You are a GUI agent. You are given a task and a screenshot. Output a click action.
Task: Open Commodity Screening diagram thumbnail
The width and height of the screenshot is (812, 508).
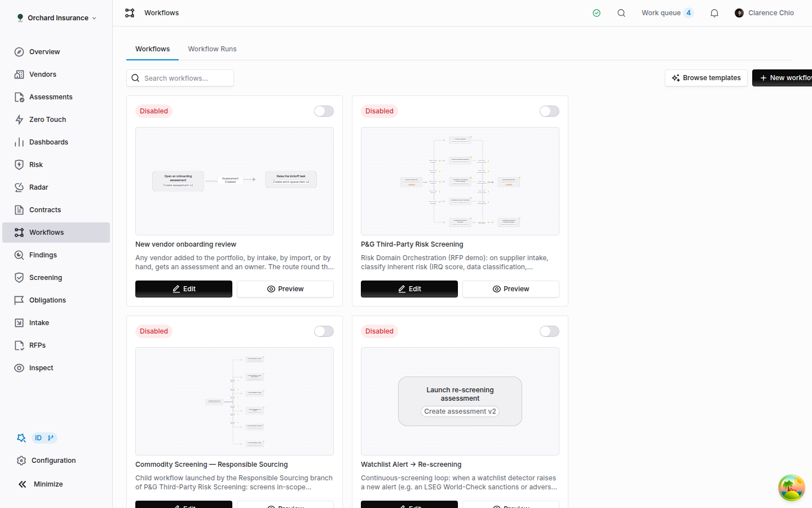[235, 401]
